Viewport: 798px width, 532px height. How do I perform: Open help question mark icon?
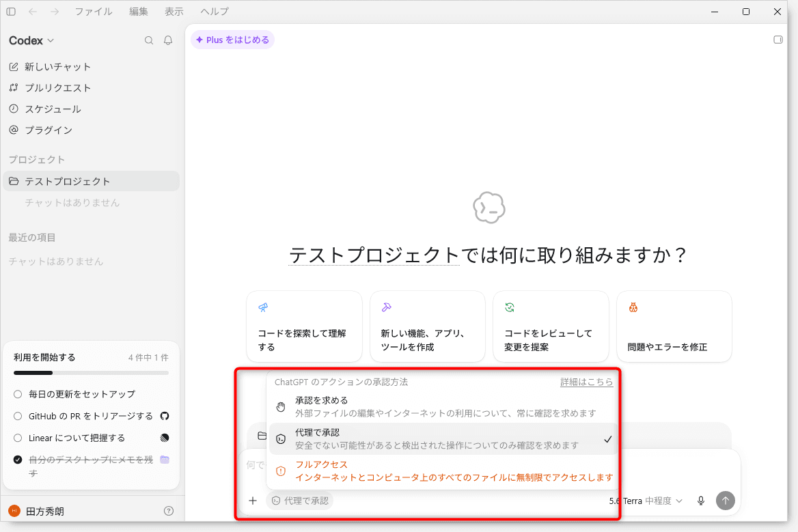pyautogui.click(x=169, y=511)
